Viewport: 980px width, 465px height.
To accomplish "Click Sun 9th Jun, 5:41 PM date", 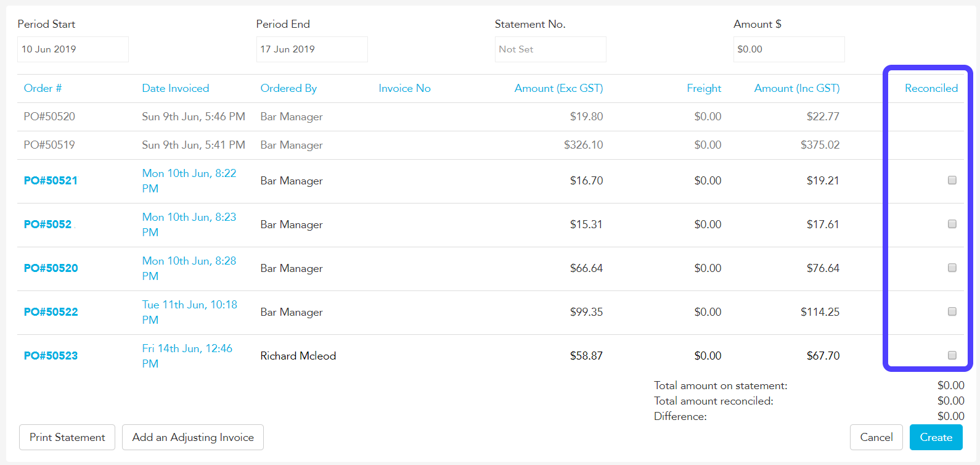I will (x=194, y=145).
